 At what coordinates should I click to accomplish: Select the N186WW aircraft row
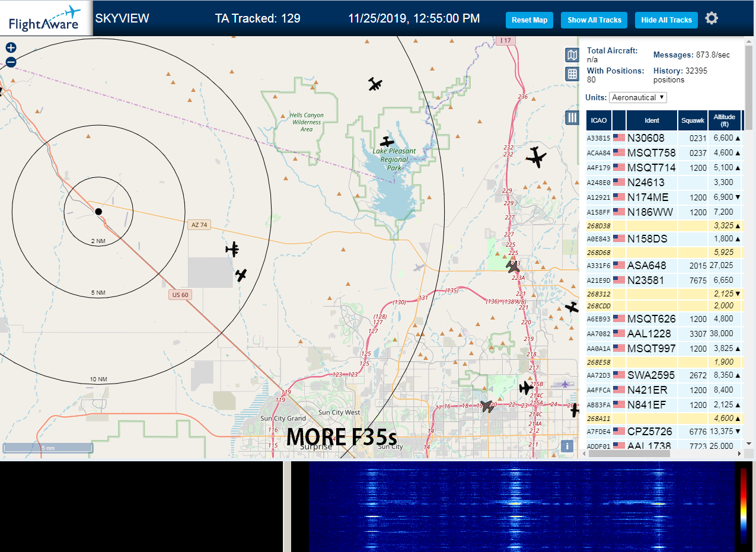[664, 212]
